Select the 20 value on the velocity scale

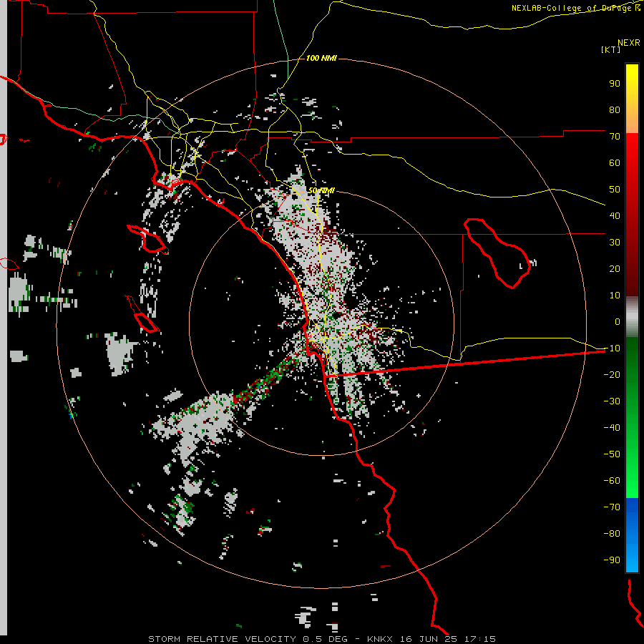[x=615, y=269]
